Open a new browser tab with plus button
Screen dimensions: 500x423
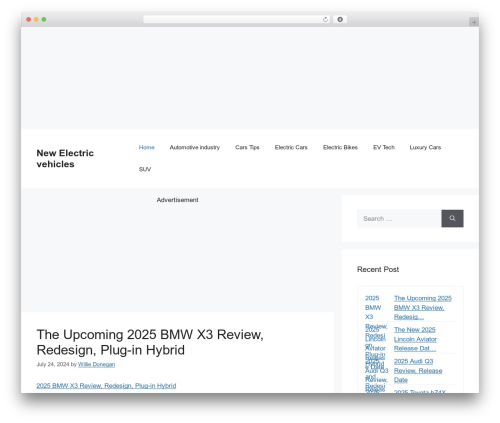point(474,22)
